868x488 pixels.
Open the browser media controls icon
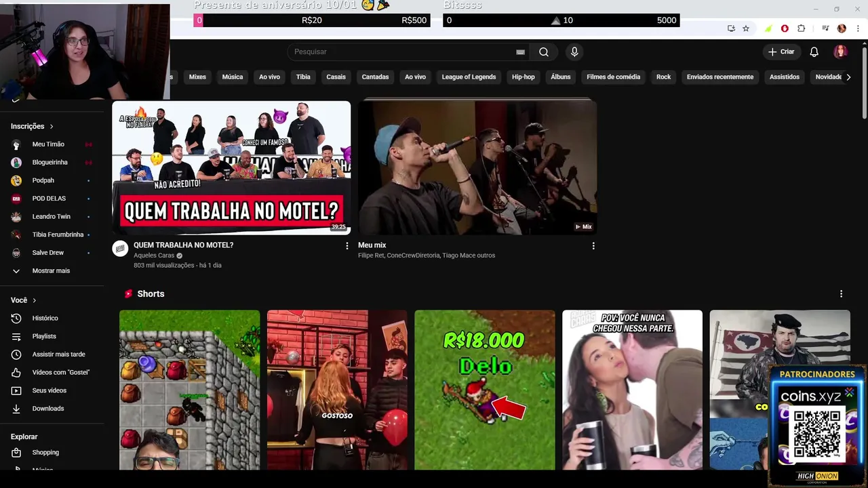pyautogui.click(x=825, y=28)
